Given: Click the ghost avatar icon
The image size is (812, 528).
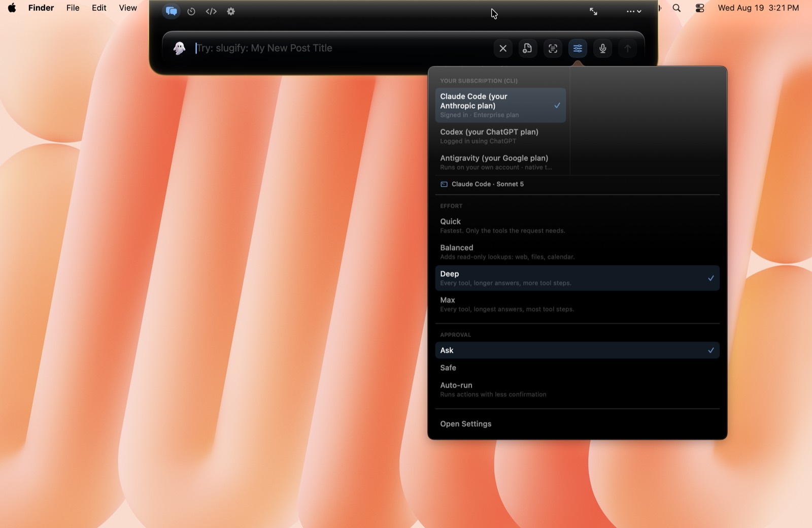Looking at the screenshot, I should [179, 48].
